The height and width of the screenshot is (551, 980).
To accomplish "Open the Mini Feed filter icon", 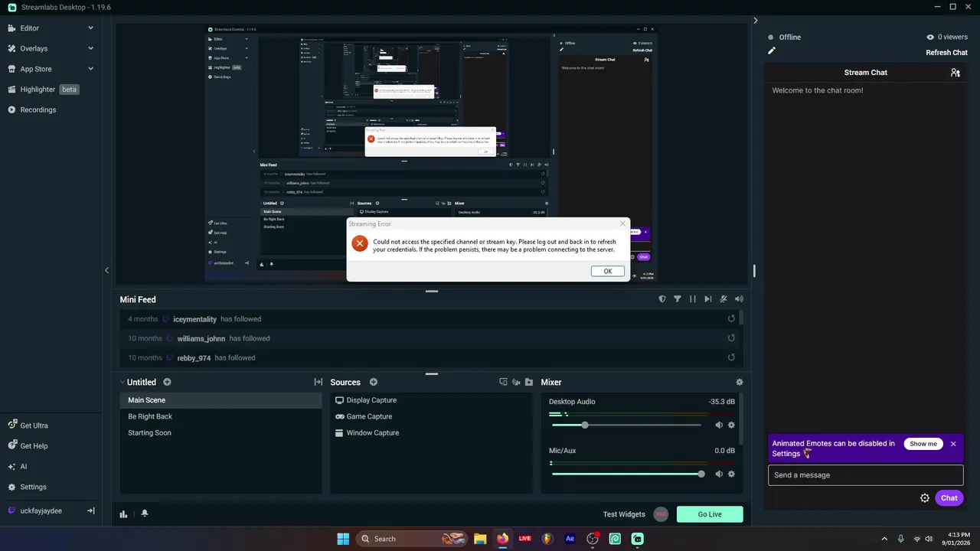I will (x=678, y=299).
